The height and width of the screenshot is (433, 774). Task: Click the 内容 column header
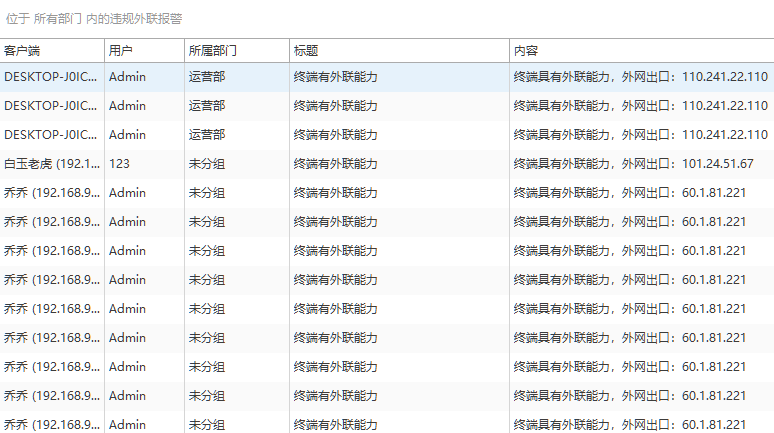point(642,51)
